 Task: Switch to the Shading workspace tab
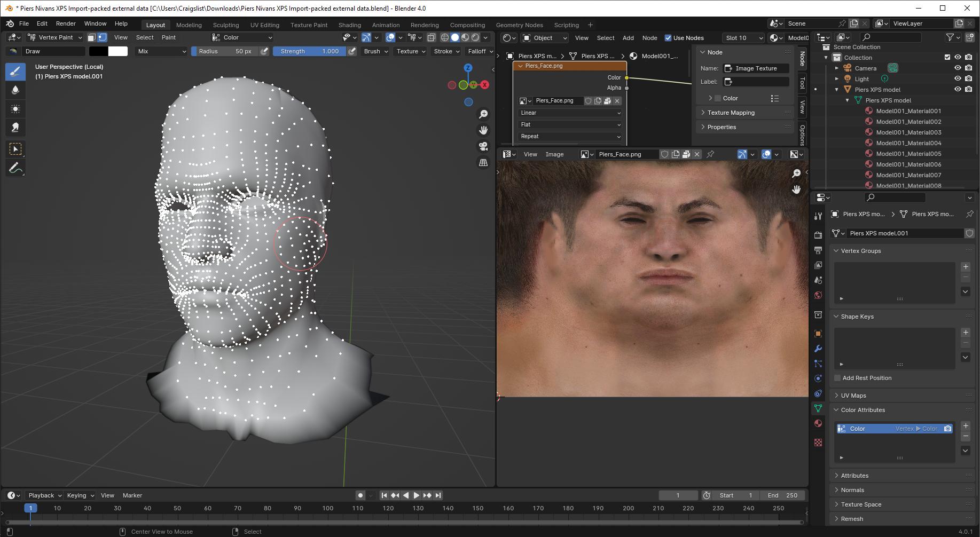349,25
